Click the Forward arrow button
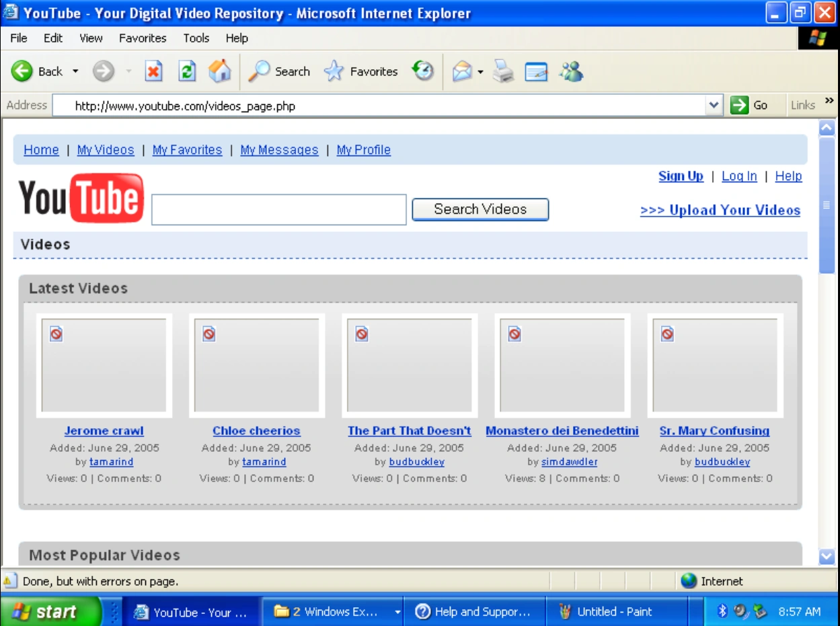This screenshot has width=840, height=626. point(103,71)
